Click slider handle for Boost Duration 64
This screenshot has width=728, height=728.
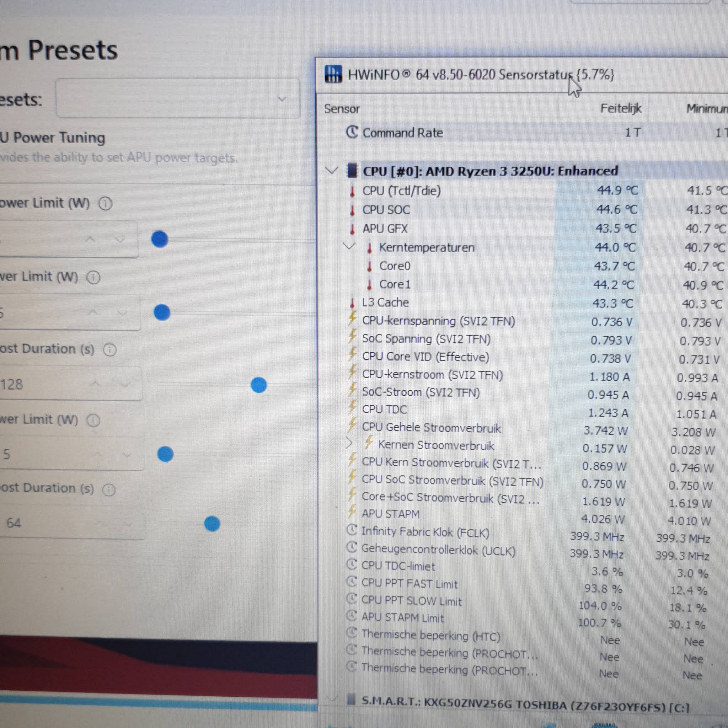click(x=212, y=524)
